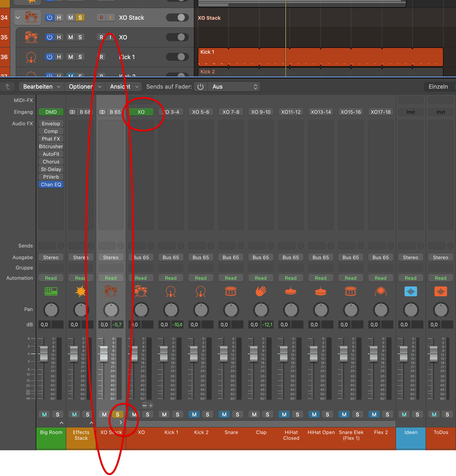Viewport: 456px width, 476px height.
Task: Select the Kick 1 region in timeline
Action: coord(320,57)
